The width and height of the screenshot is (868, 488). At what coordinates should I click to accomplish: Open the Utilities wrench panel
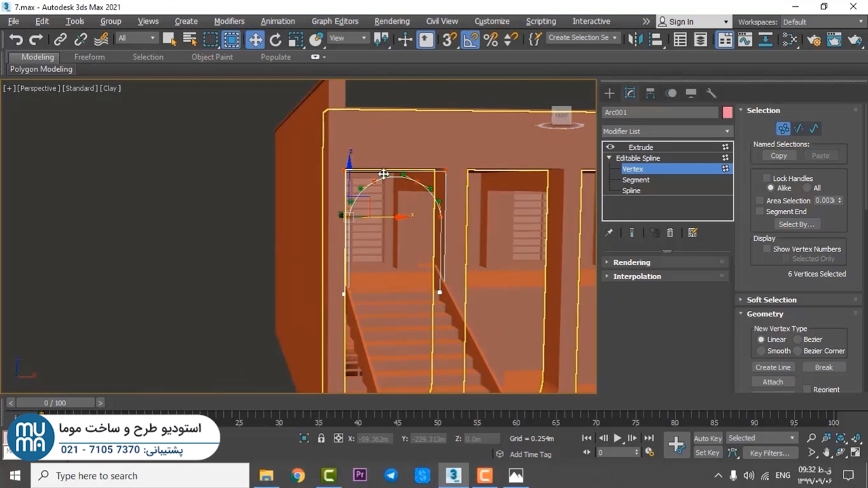(x=711, y=93)
